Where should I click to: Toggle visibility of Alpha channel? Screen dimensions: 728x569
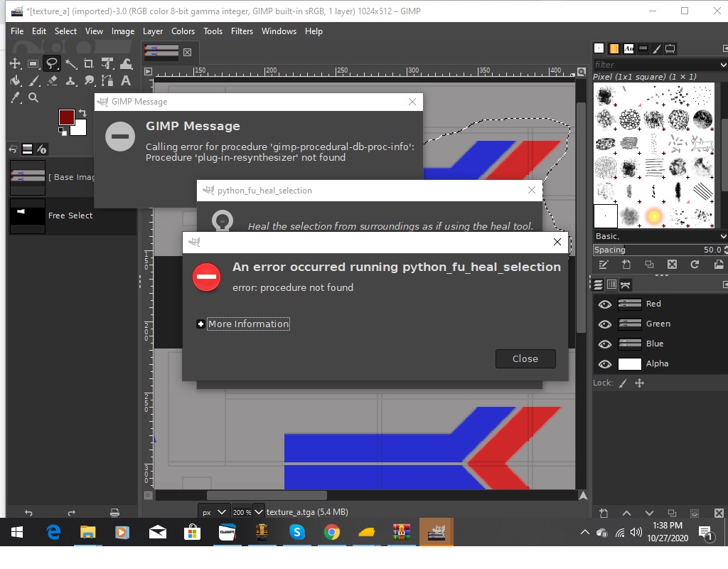click(x=604, y=364)
